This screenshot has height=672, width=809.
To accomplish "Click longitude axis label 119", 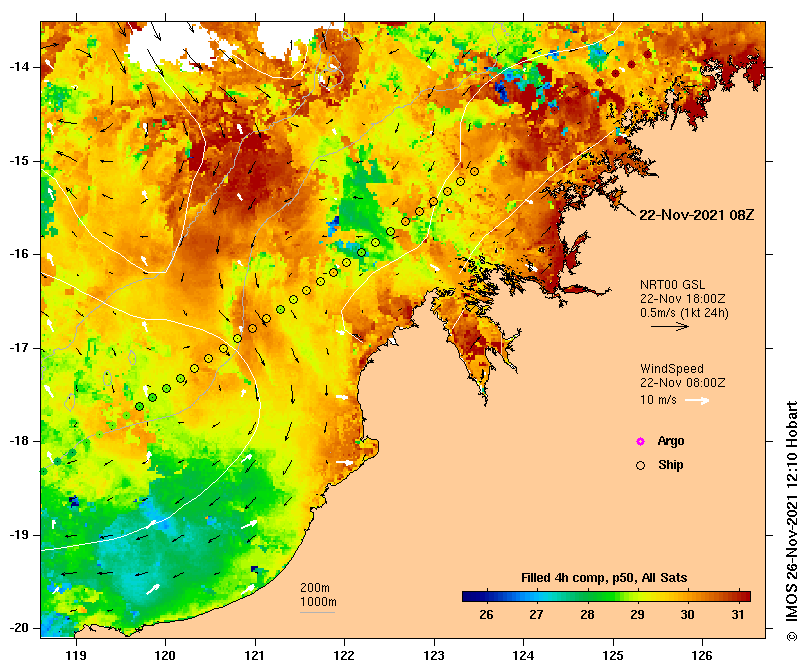I will click(76, 656).
